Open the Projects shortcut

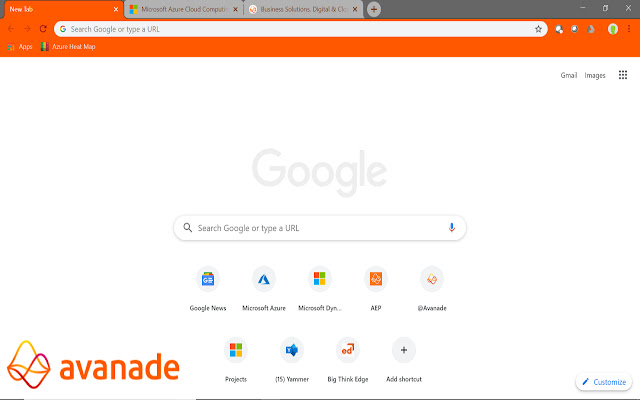(x=236, y=360)
